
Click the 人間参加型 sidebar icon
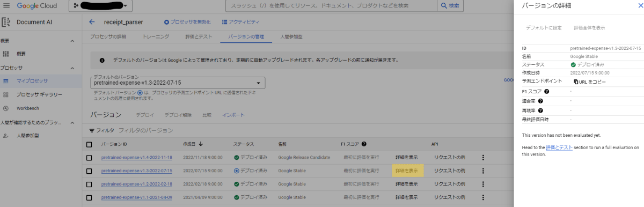pyautogui.click(x=6, y=136)
